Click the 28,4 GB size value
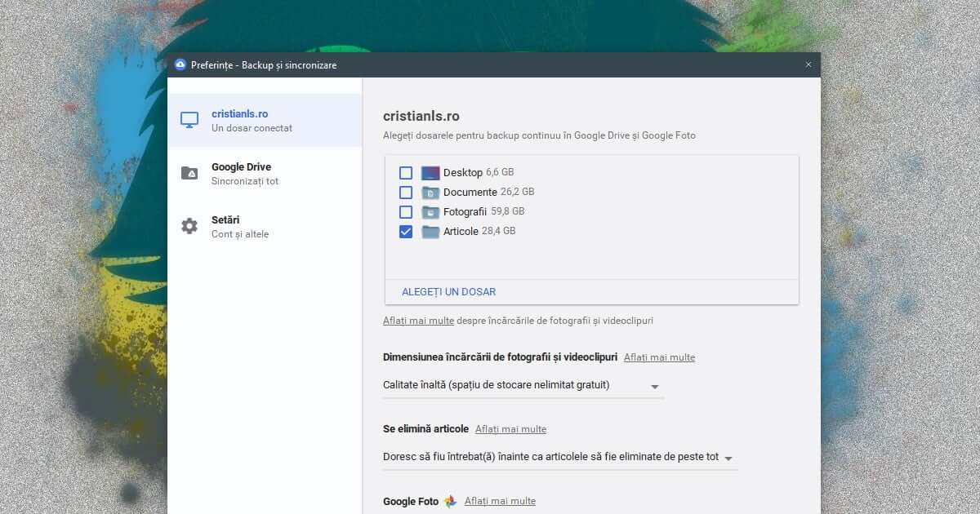980x514 pixels. pyautogui.click(x=498, y=231)
